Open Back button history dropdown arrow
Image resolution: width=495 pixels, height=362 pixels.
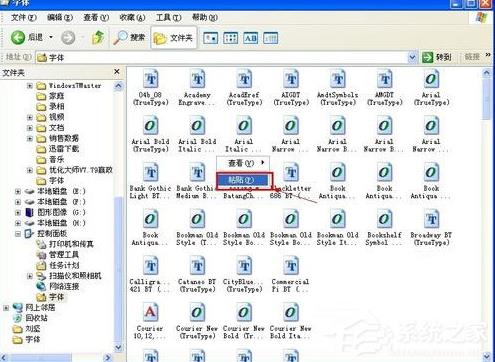[x=51, y=37]
